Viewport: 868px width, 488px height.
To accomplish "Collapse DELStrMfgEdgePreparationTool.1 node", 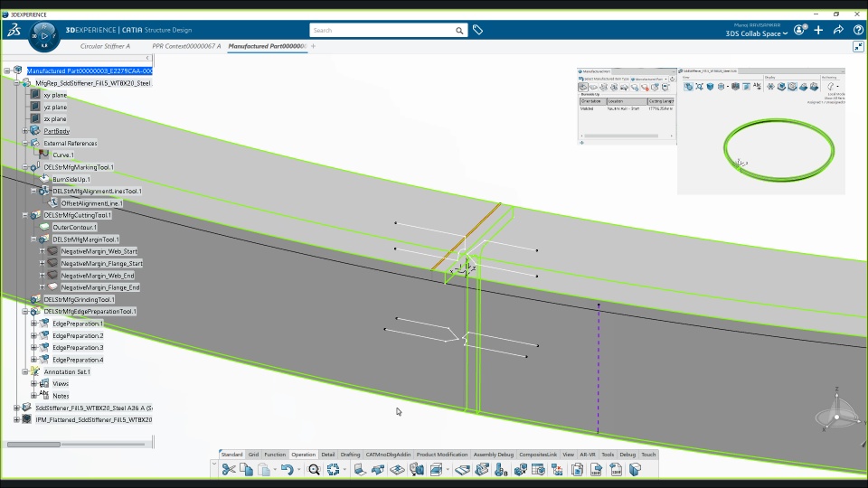I will [25, 312].
